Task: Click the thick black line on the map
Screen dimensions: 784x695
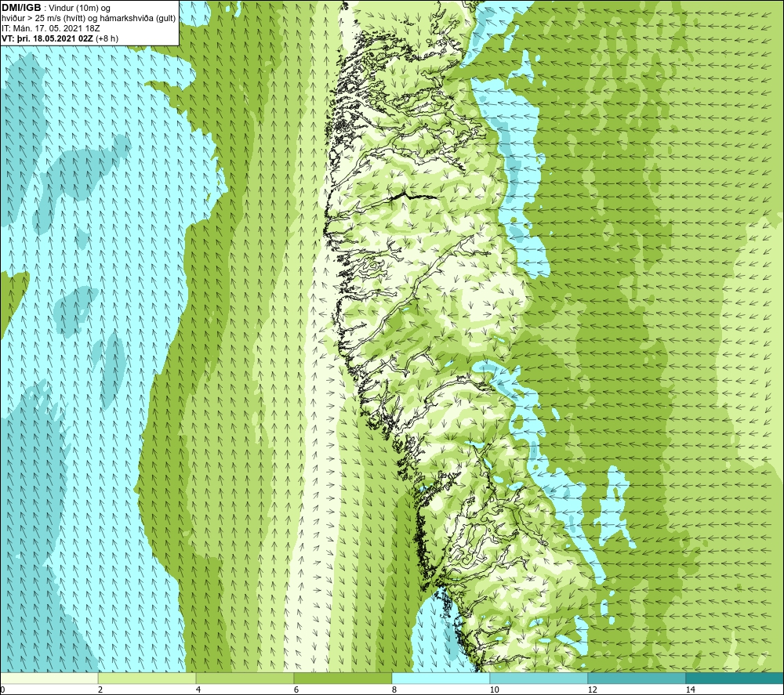Action: point(412,196)
